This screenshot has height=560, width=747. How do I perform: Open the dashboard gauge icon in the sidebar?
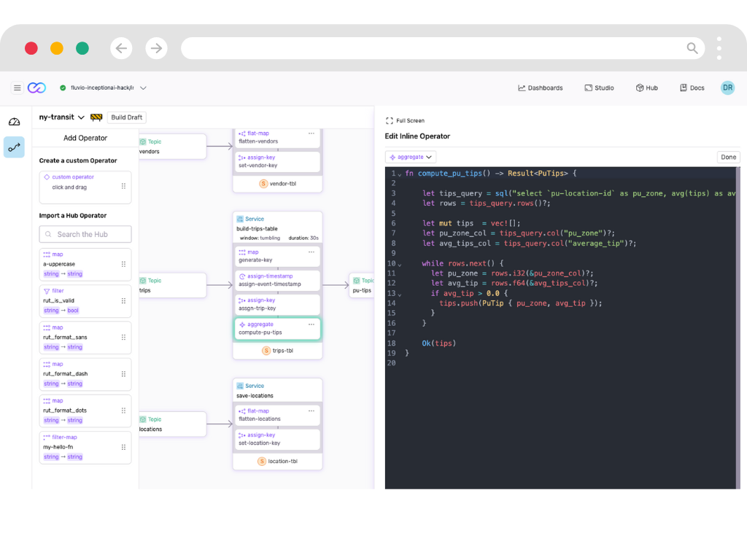pos(14,122)
